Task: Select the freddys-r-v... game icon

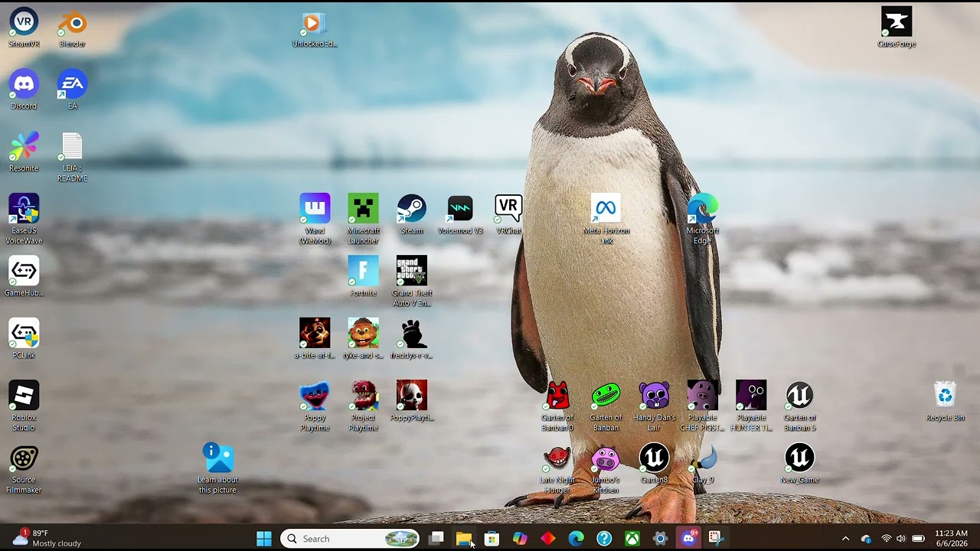Action: 411,339
